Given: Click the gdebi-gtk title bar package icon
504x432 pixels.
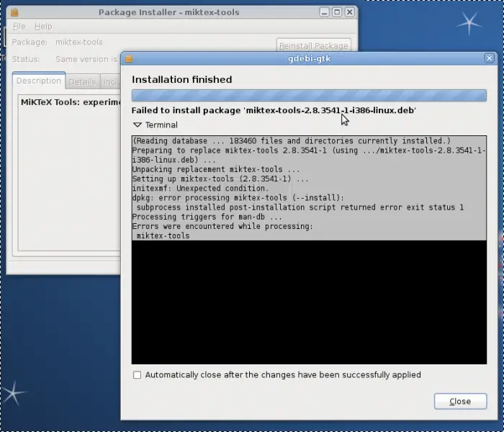Looking at the screenshot, I should pyautogui.click(x=129, y=58).
